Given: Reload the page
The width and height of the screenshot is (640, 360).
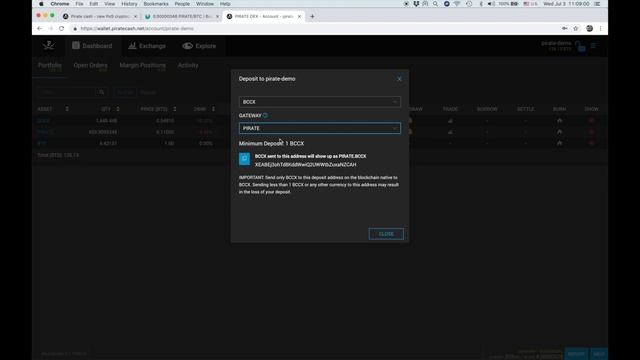Looking at the screenshot, I should 62,29.
